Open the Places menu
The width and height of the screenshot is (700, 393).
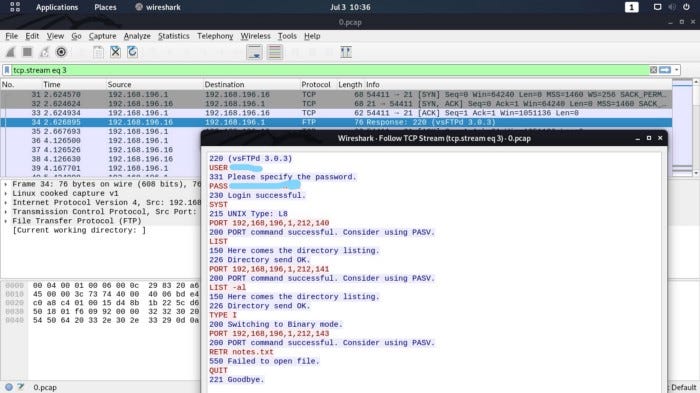105,7
